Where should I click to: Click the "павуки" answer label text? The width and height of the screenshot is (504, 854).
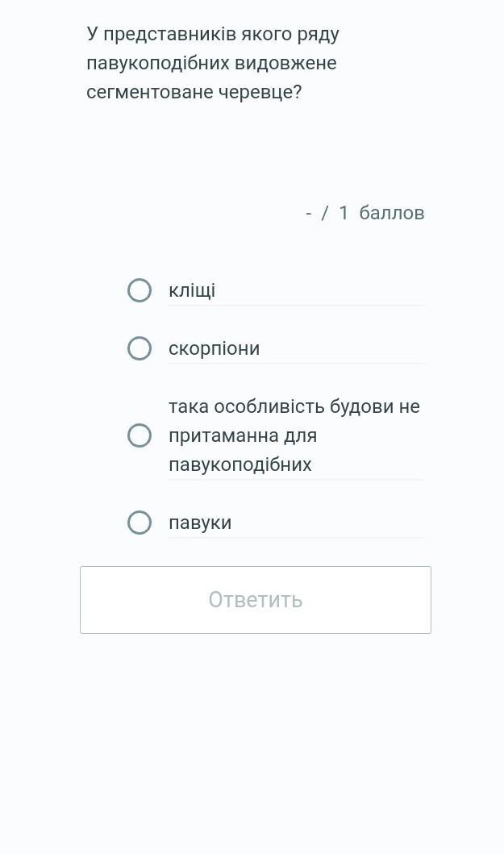[x=200, y=523]
